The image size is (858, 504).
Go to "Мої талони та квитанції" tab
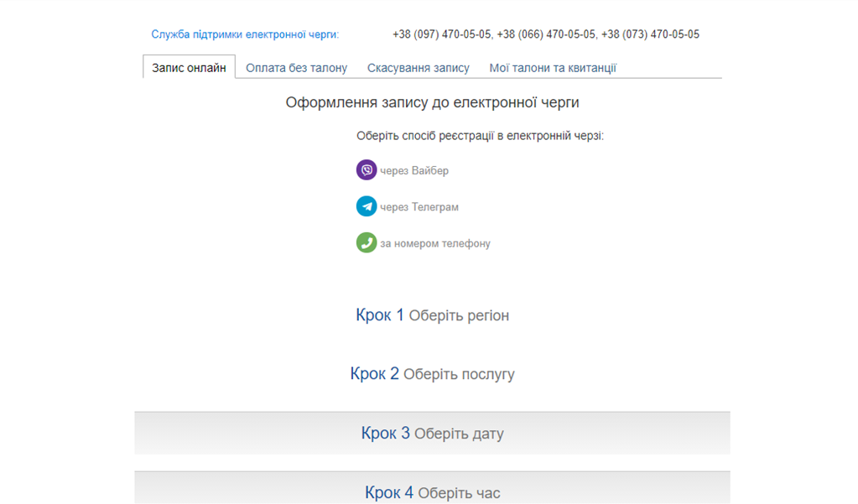click(553, 68)
